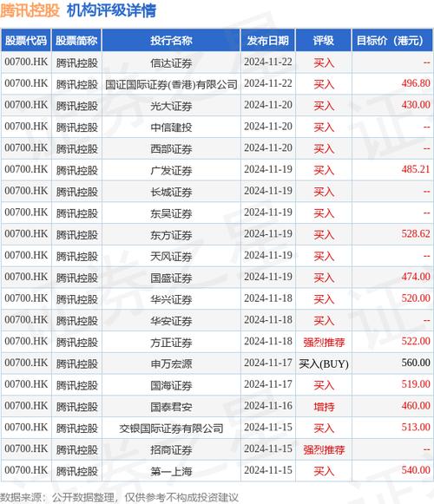The width and height of the screenshot is (434, 504).
Task: Click the 2024-11-16 date cell
Action: pos(268,406)
